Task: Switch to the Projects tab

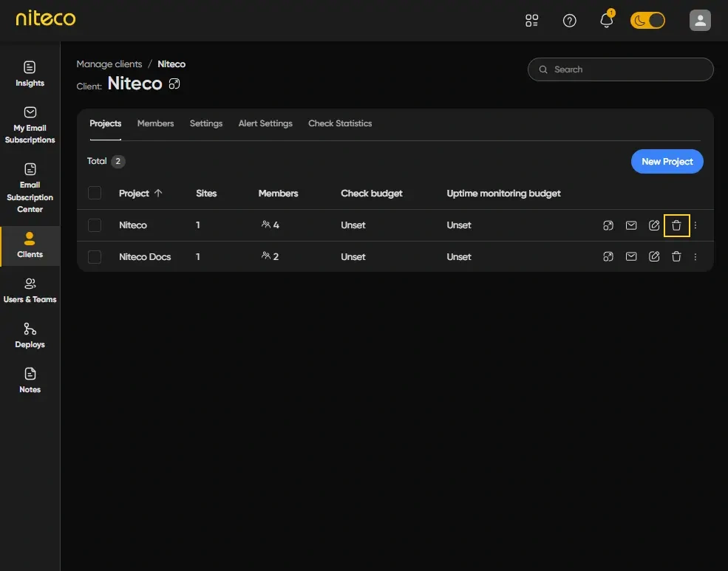Action: pos(106,124)
